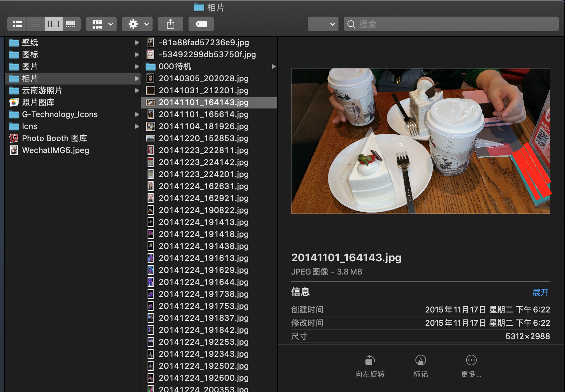Select the 图标 folder
Screen dimensions: 565x392
(x=73, y=55)
